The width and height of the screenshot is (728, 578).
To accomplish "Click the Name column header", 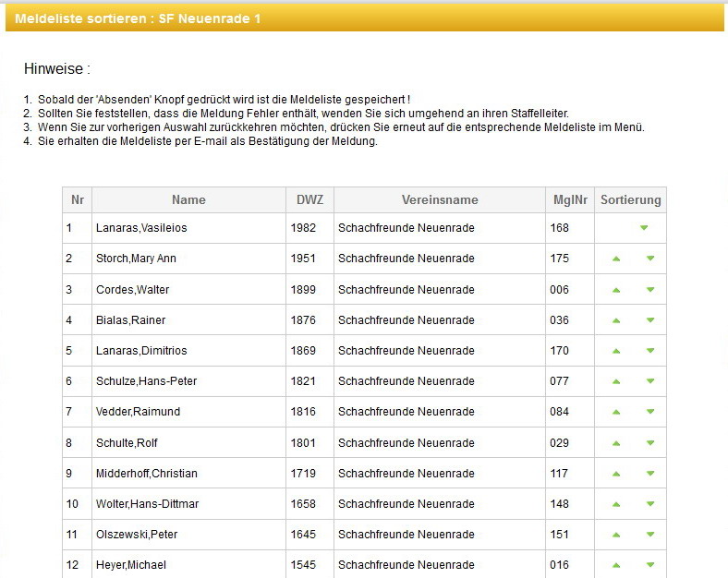I will (188, 200).
